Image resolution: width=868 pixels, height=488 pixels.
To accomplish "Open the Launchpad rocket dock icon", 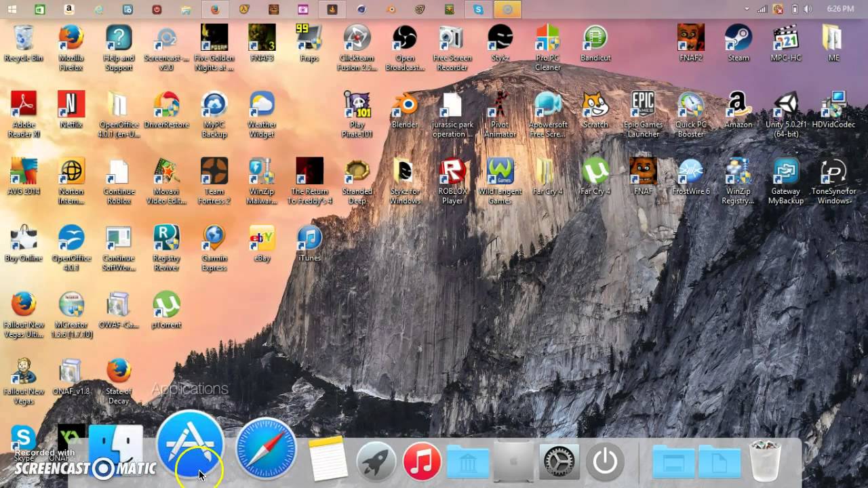I will coord(376,461).
